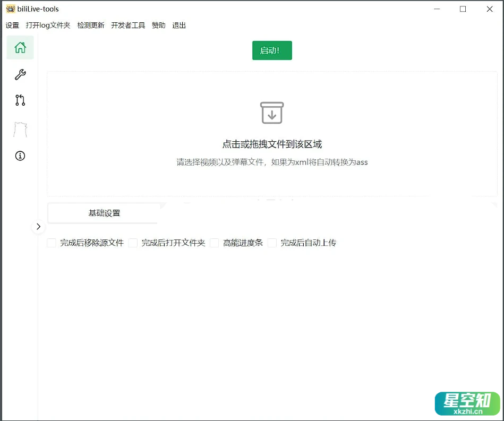Image resolution: width=504 pixels, height=421 pixels.
Task: Click the download tray icon in drop area
Action: click(x=272, y=113)
